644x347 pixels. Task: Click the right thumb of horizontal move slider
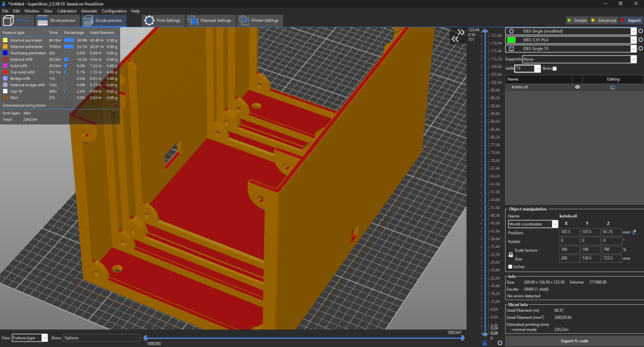[463, 338]
